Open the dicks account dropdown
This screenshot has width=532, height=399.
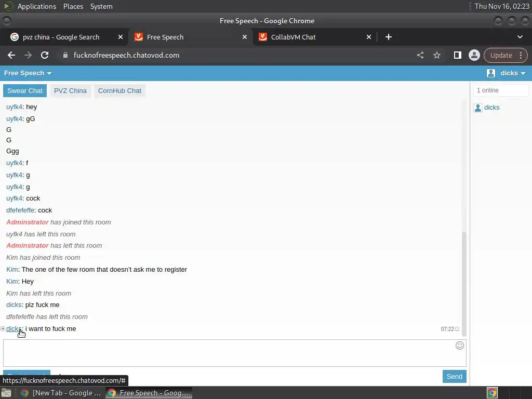513,73
